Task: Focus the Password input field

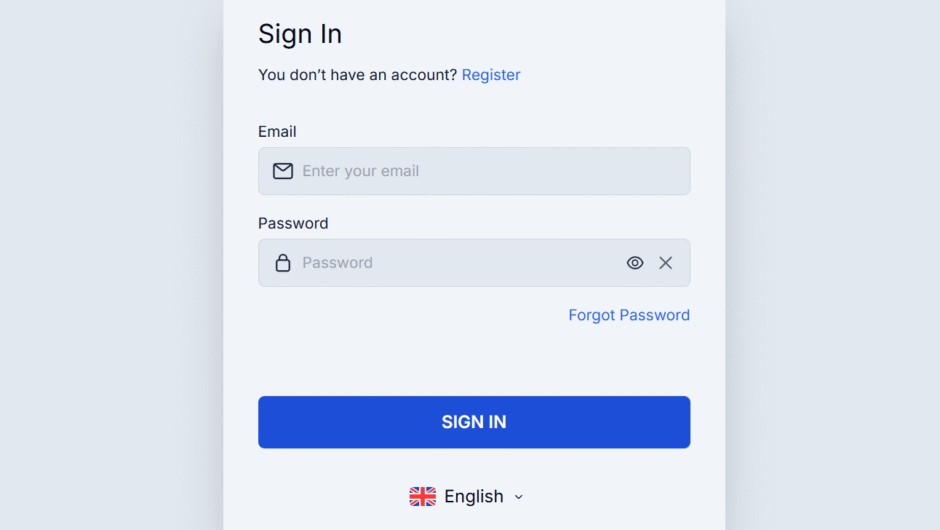Action: pos(460,263)
